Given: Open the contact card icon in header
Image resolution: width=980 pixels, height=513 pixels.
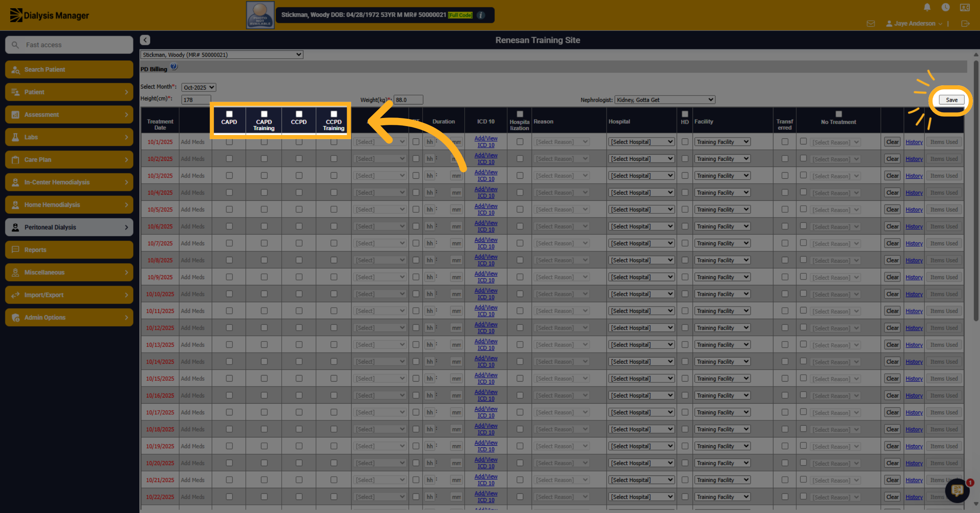Looking at the screenshot, I should click(964, 7).
